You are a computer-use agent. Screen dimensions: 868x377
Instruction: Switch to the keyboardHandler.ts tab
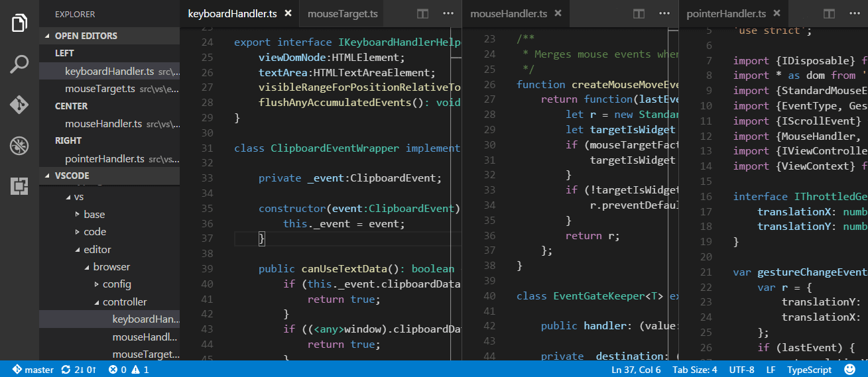coord(239,13)
